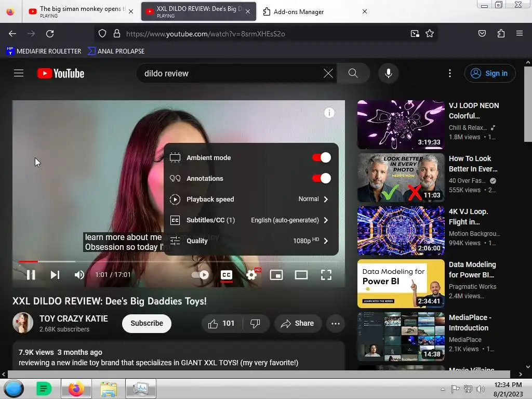Open miniplayer mode

tap(276, 275)
